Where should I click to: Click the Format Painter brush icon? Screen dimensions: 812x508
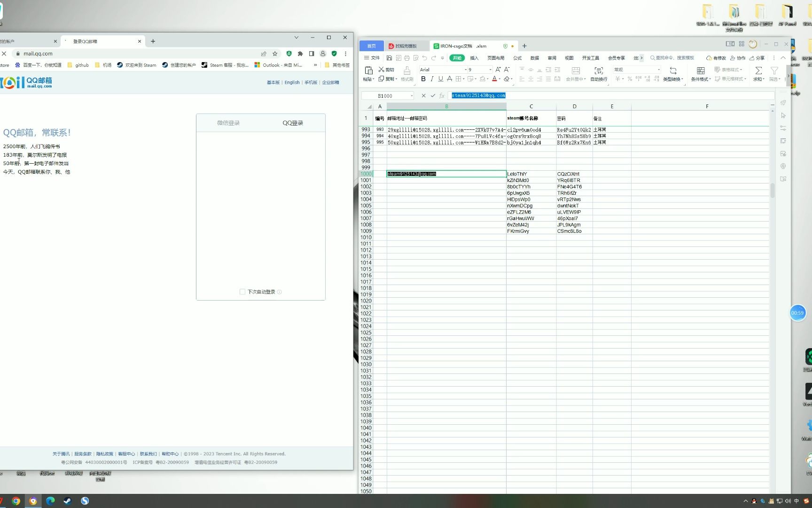pyautogui.click(x=407, y=70)
